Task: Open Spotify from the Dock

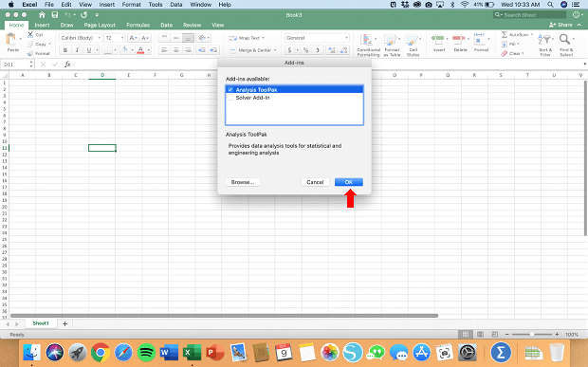Action: [146, 353]
